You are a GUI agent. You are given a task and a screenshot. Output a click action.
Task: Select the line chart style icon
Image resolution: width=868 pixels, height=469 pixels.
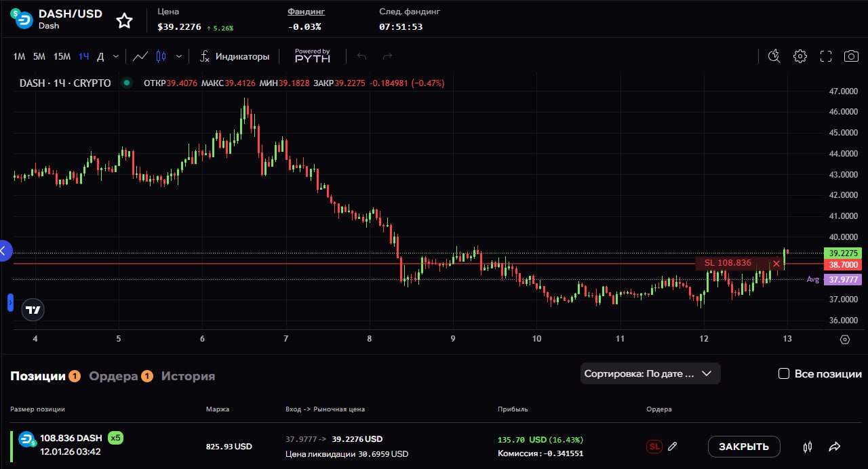pos(140,56)
